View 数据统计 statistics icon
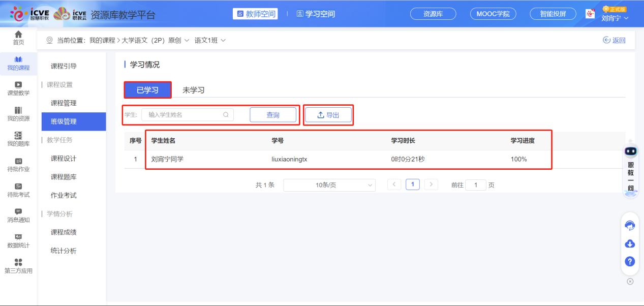The height and width of the screenshot is (306, 644). tap(18, 241)
